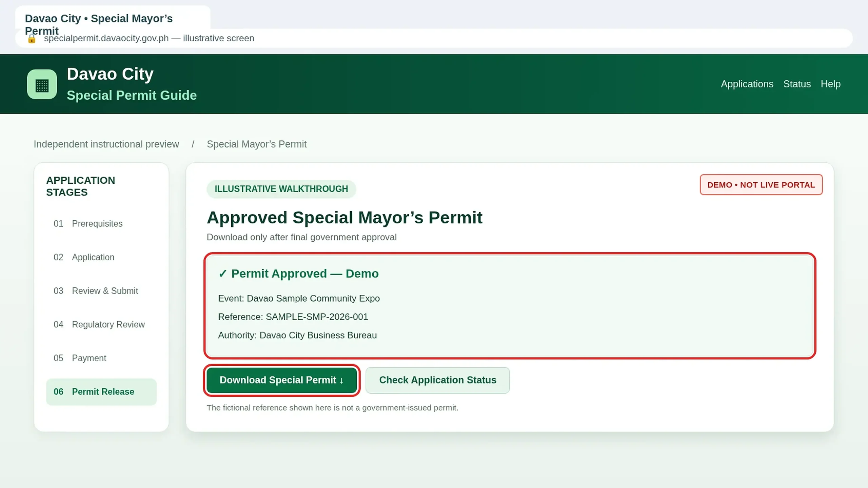Click the Permit Approved — Demo heading
Screen dimensions: 868x488
pos(298,274)
